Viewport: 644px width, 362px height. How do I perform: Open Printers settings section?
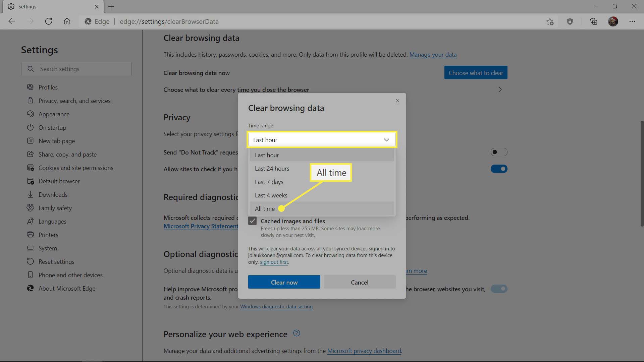point(48,235)
